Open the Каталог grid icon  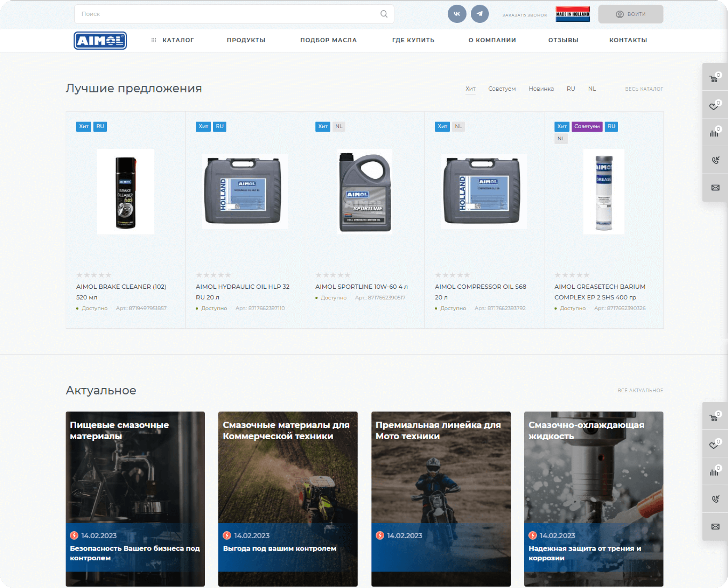pos(154,40)
